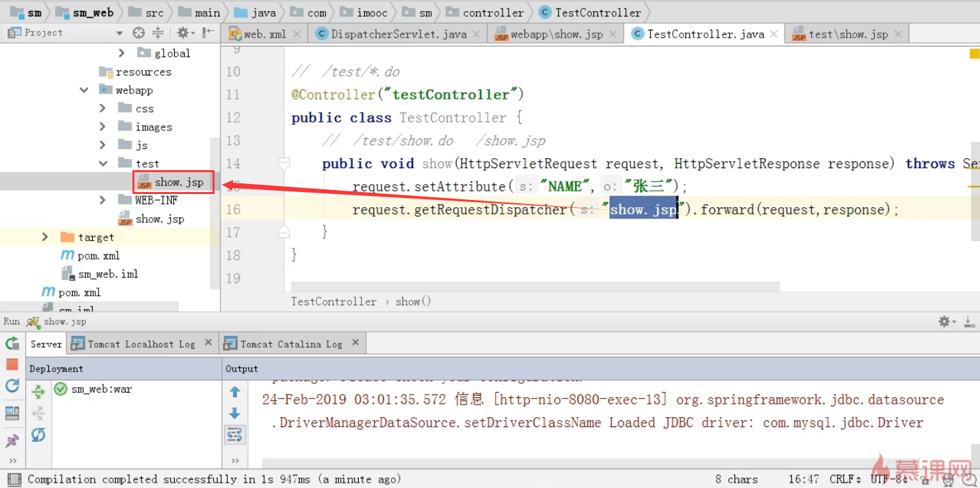Show more output toolbar actions chevron

pyautogui.click(x=234, y=461)
